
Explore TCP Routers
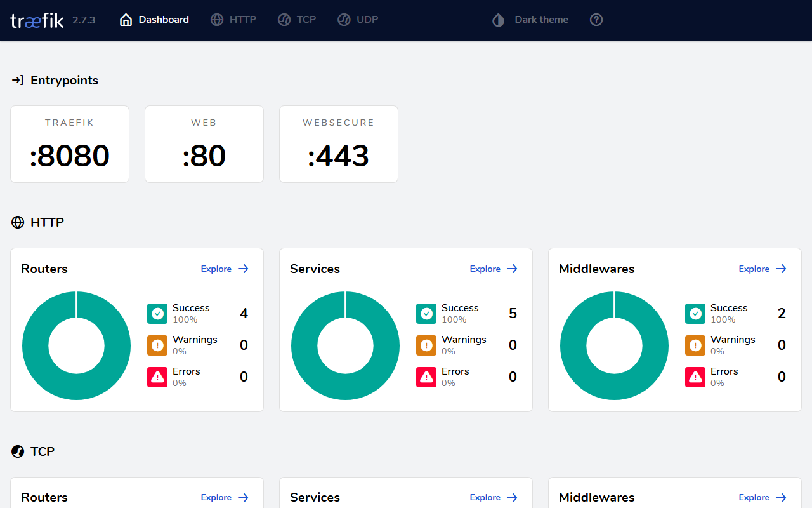pyautogui.click(x=225, y=497)
